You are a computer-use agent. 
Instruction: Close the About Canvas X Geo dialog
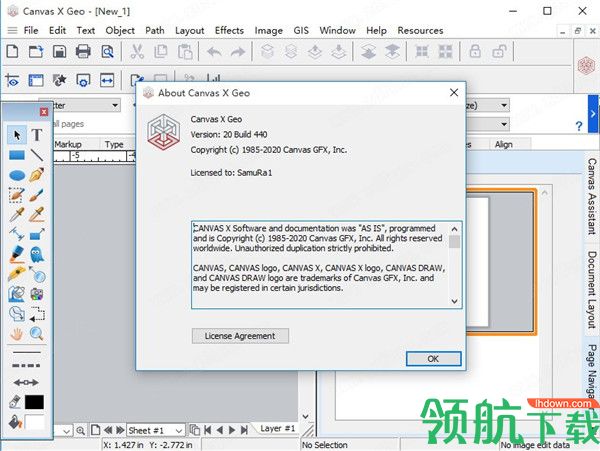[x=454, y=93]
